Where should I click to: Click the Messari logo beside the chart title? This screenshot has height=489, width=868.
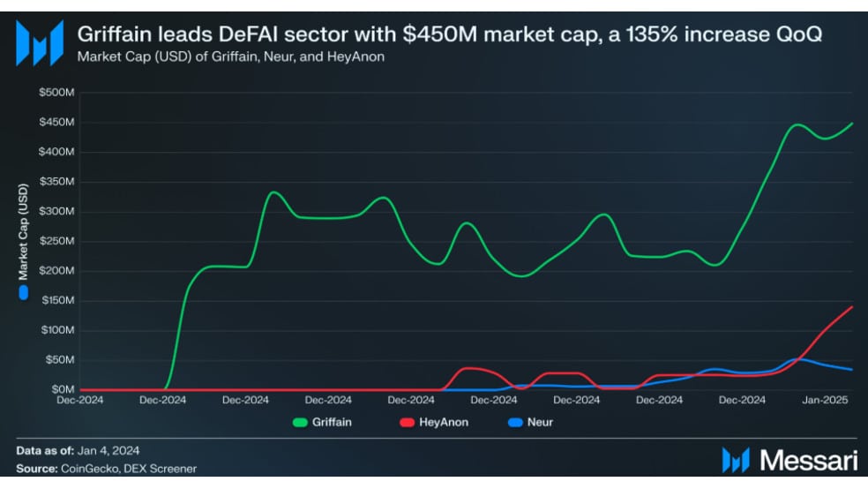(x=40, y=43)
